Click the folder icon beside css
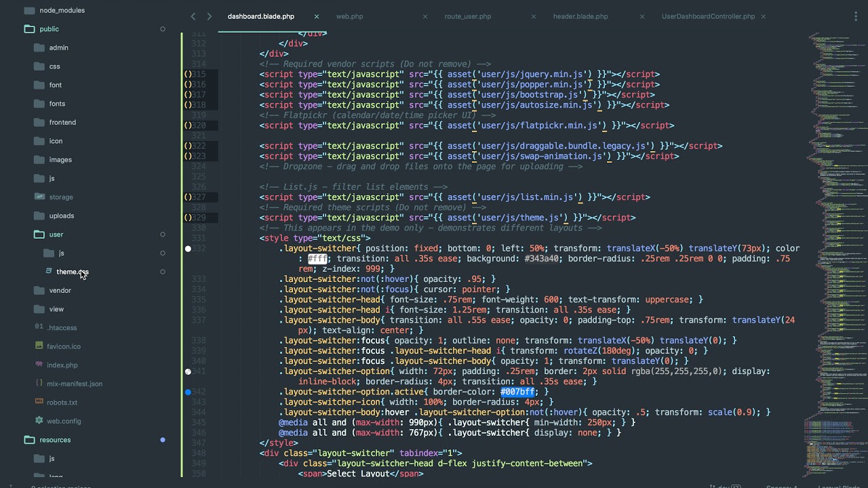 [39, 66]
